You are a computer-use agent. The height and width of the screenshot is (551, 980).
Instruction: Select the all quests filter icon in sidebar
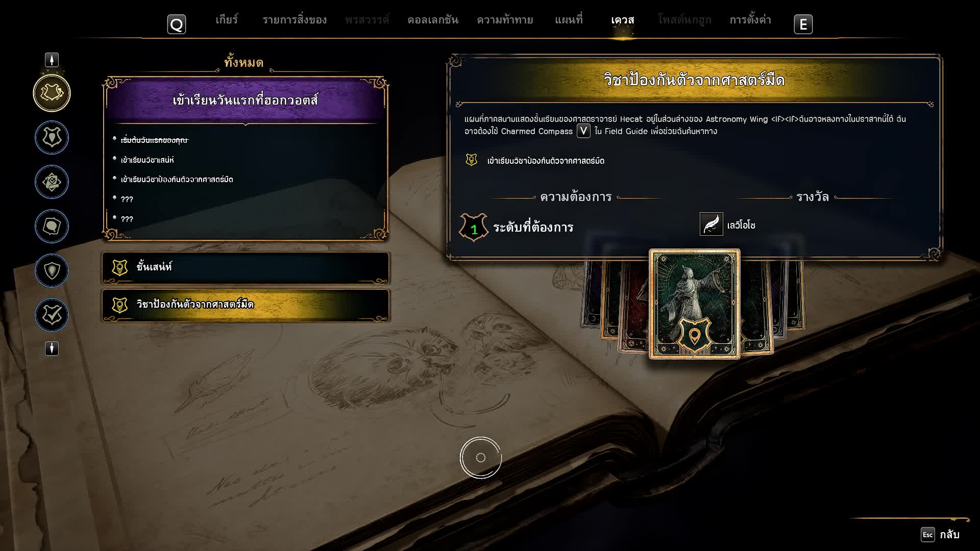[x=52, y=93]
